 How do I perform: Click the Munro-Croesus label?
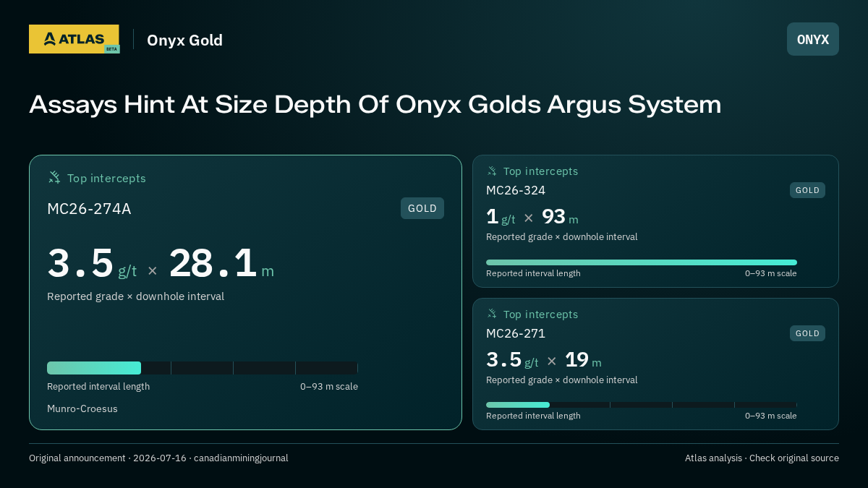(x=82, y=408)
